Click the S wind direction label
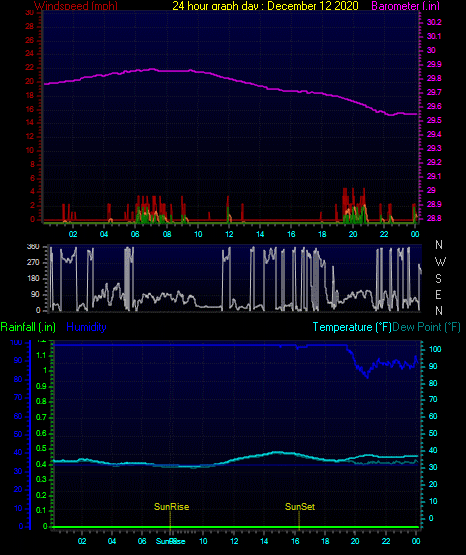Image resolution: width=466 pixels, height=555 pixels. click(x=438, y=279)
